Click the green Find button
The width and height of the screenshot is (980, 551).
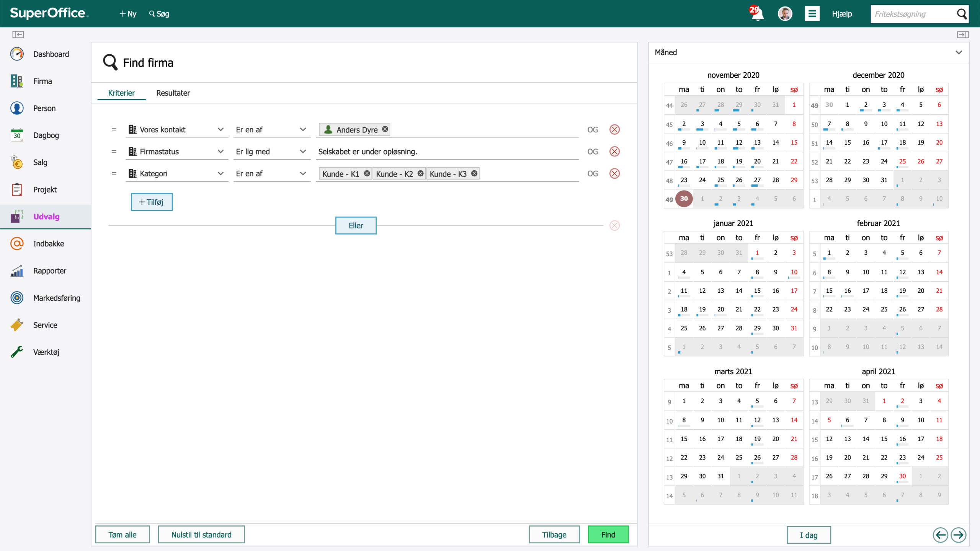[608, 535]
